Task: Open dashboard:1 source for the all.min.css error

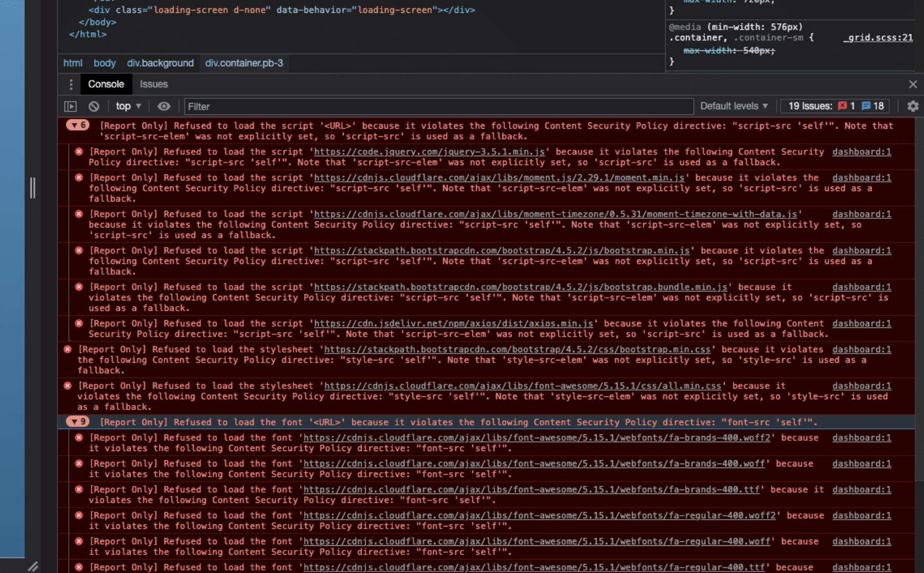Action: pos(862,386)
